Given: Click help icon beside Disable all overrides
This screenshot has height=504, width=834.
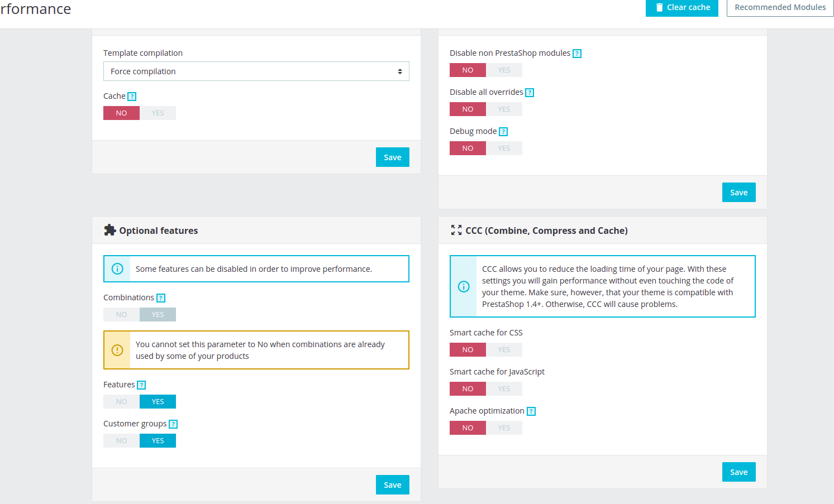Looking at the screenshot, I should coord(530,93).
